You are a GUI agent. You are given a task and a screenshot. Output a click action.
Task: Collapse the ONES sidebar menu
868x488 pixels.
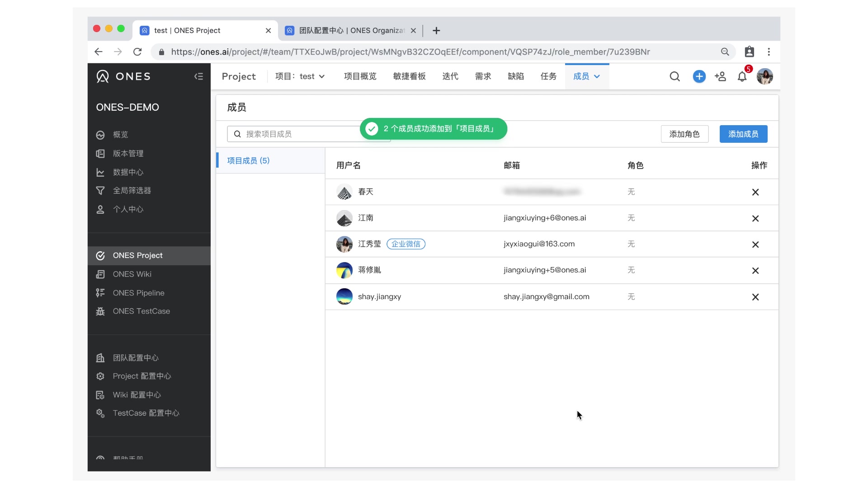[x=198, y=76]
